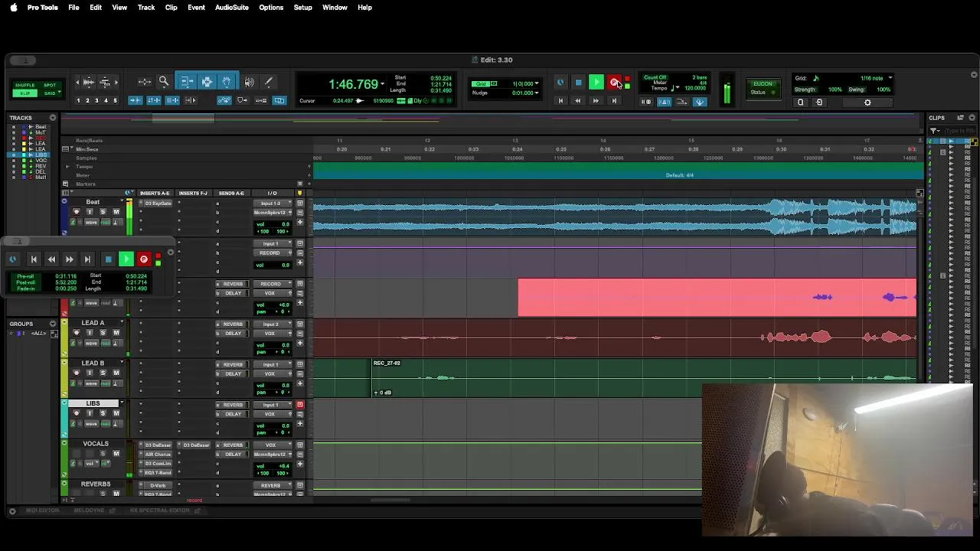
Task: Open the Setup menu
Action: (x=302, y=8)
